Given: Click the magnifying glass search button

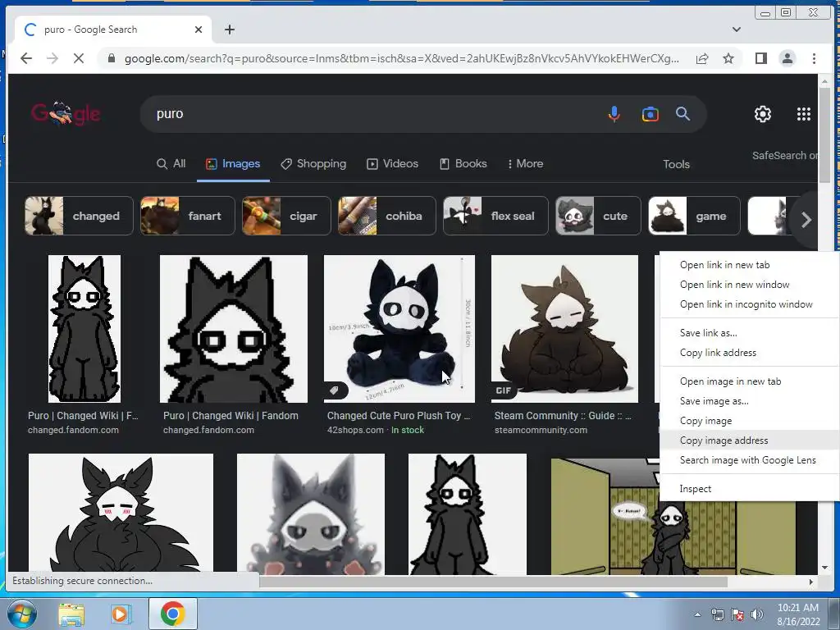Looking at the screenshot, I should [x=682, y=113].
